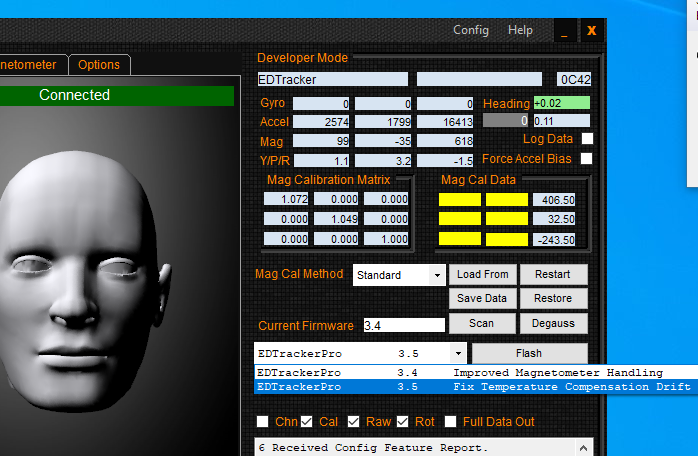Screen dimensions: 698x456
Task: Enable the Full Data Out checkbox
Action: [451, 422]
